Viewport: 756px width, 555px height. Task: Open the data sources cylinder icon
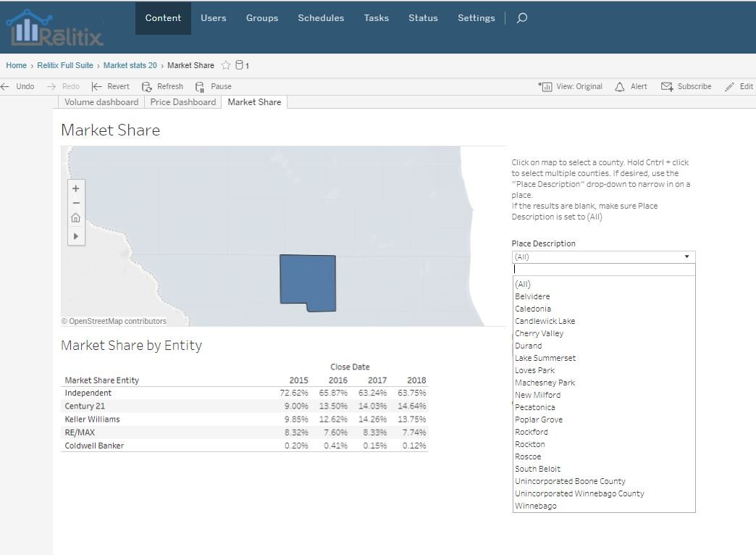point(239,65)
